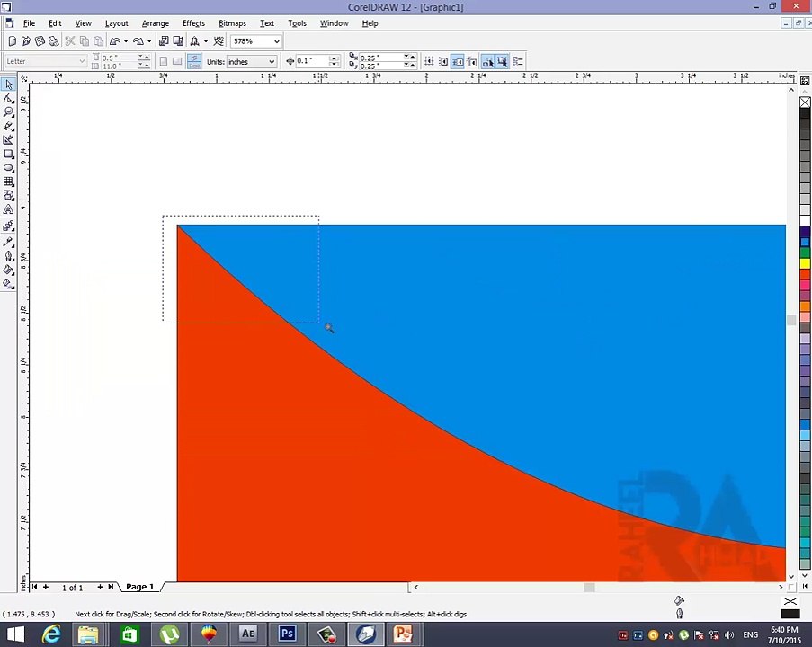This screenshot has width=812, height=647.
Task: Click the duplicate distance x stepper
Action: pyautogui.click(x=410, y=57)
